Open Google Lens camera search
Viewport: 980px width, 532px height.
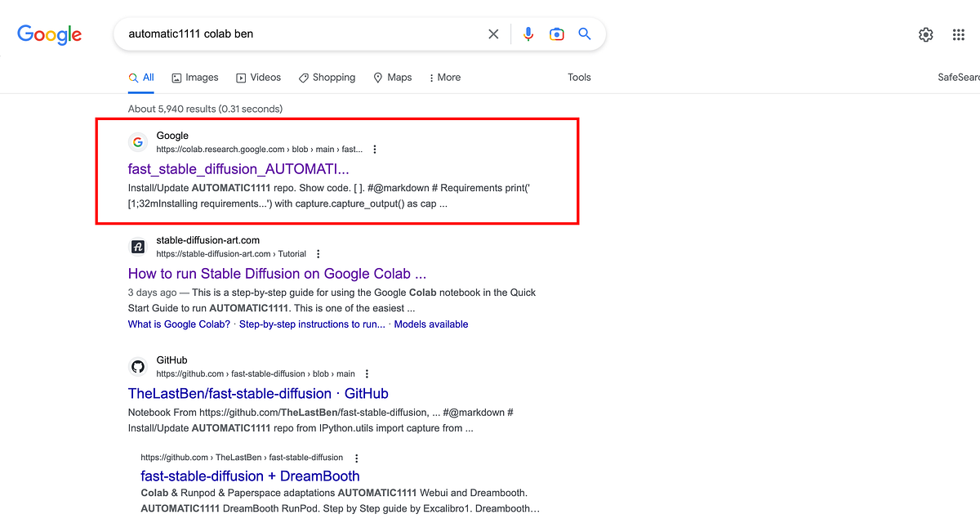pyautogui.click(x=556, y=34)
